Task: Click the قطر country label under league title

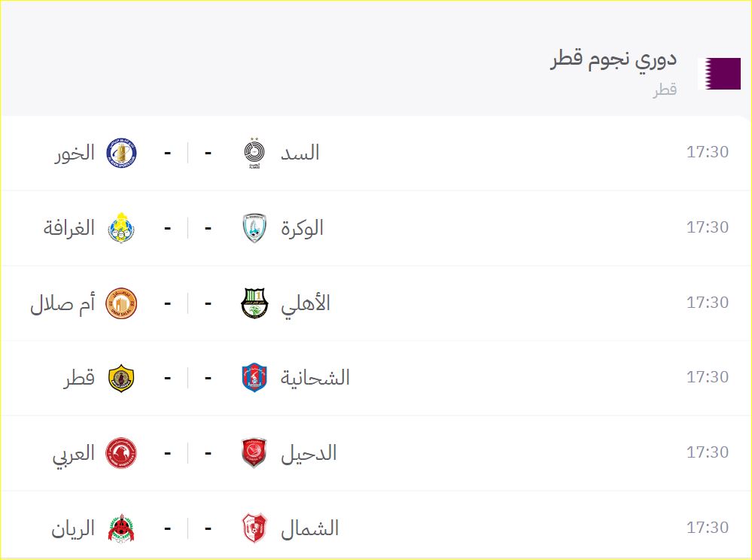Action: point(665,90)
